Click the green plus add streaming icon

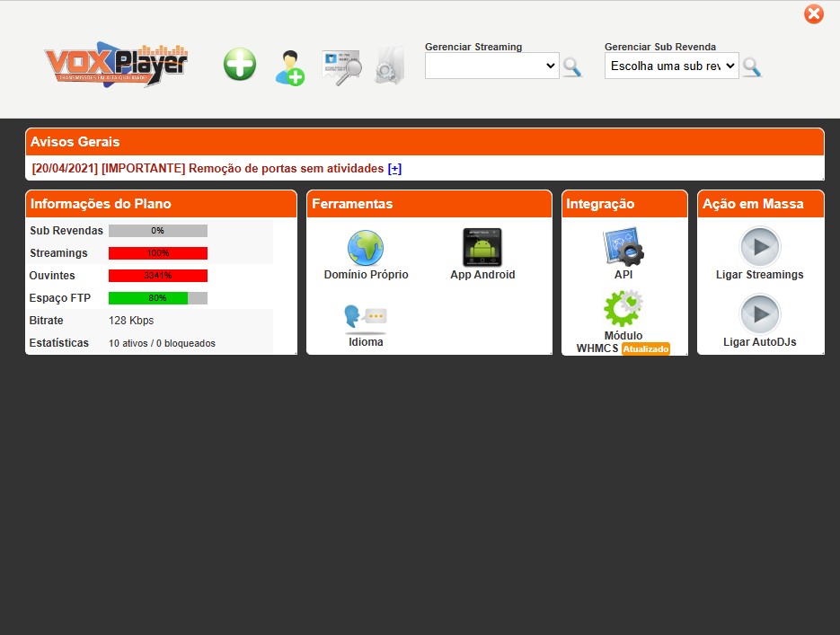point(240,66)
